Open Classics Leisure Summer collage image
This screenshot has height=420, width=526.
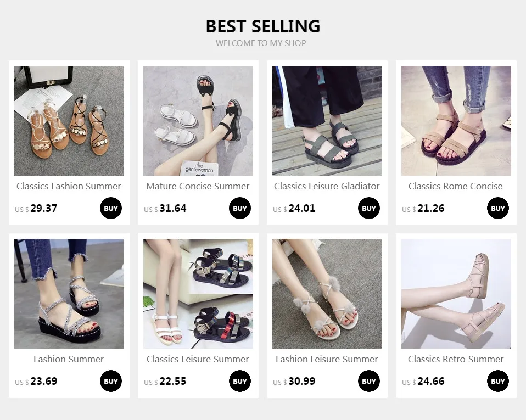(198, 294)
